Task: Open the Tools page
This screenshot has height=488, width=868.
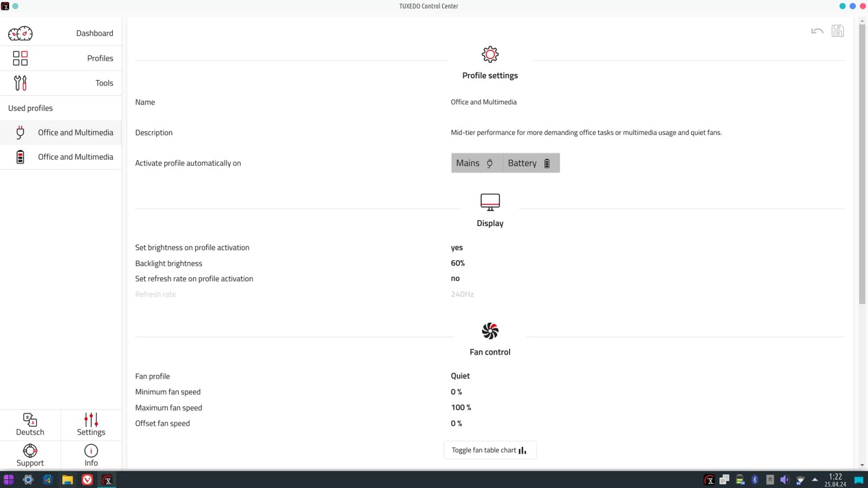Action: point(61,83)
